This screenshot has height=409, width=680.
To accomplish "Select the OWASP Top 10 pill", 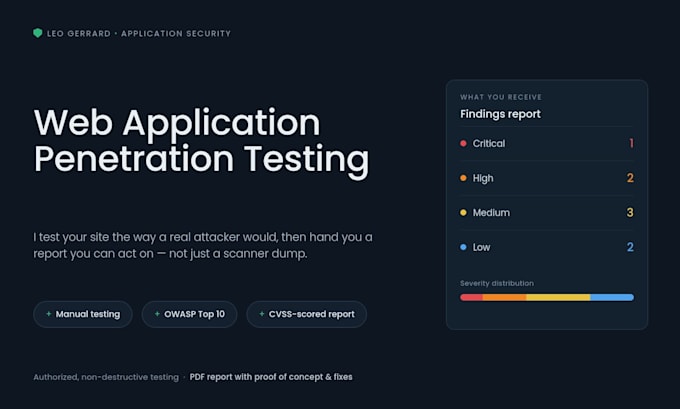I will [x=190, y=314].
